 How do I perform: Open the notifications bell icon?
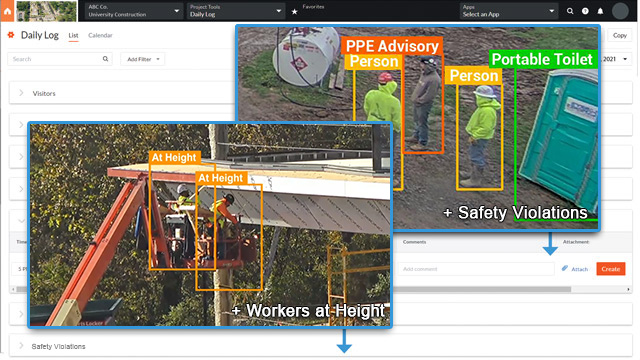point(600,11)
